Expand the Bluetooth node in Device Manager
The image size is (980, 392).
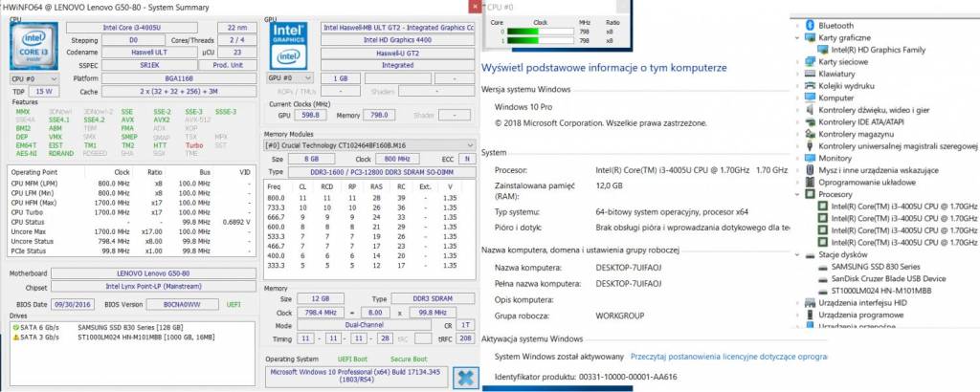[x=797, y=26]
